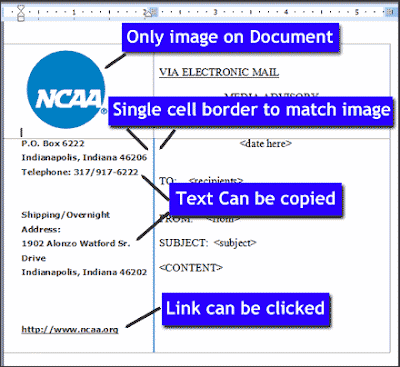Click the Telephone: 317/917-6222 line
Screen dimensions: 400x367
pos(80,172)
